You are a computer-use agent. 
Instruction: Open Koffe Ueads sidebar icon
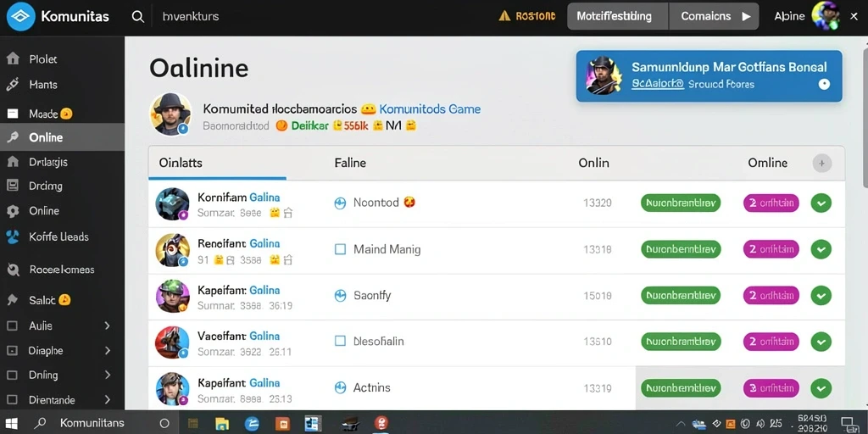[12, 237]
